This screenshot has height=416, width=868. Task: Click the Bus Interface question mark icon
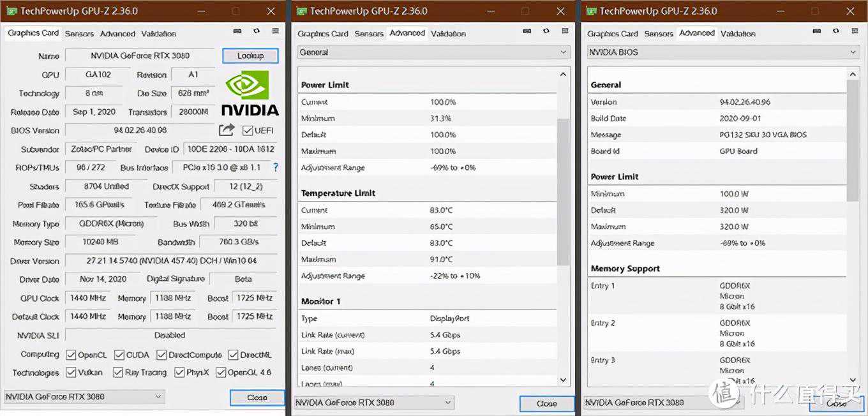276,167
